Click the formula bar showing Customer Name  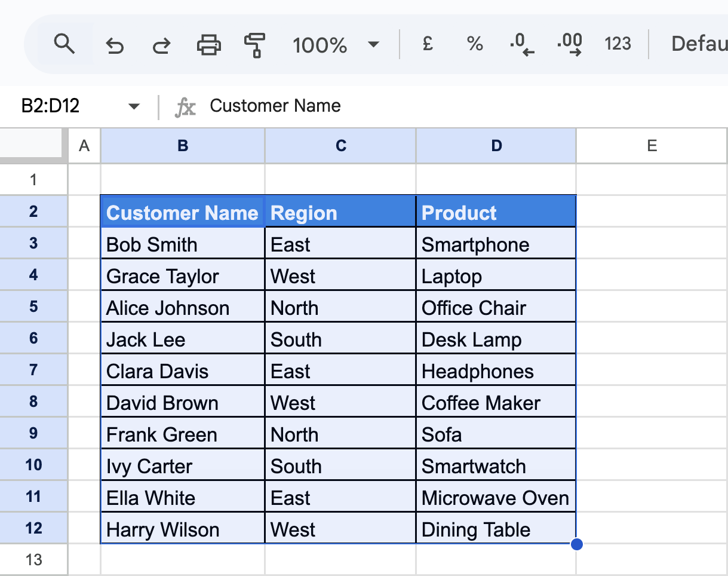pyautogui.click(x=466, y=106)
